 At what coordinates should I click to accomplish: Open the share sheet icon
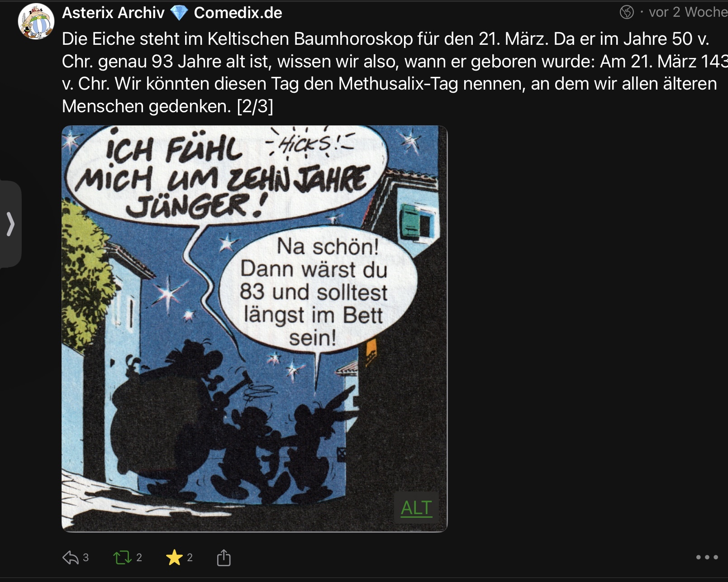pyautogui.click(x=224, y=558)
